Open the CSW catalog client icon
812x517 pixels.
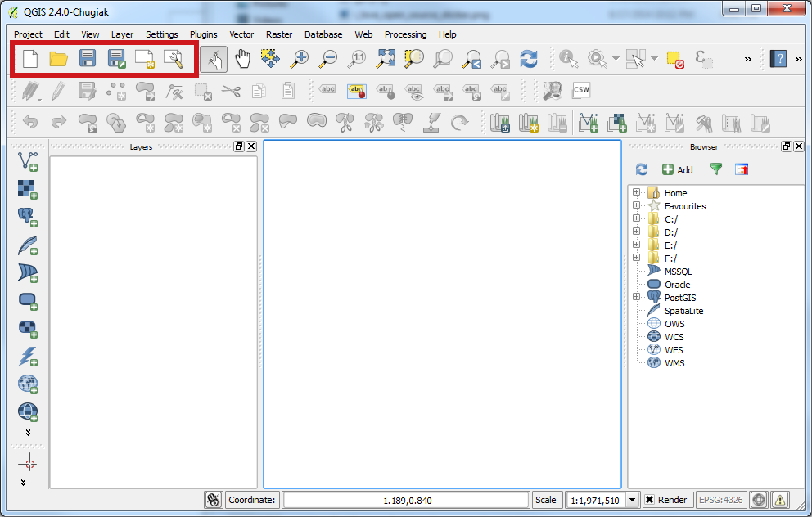click(x=581, y=90)
